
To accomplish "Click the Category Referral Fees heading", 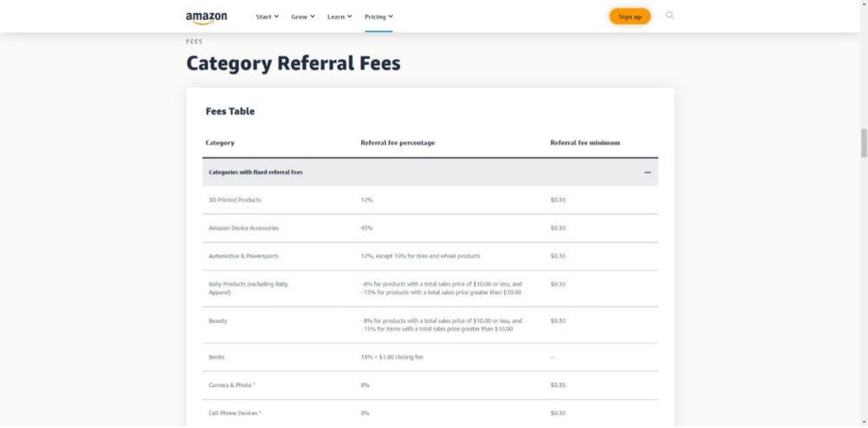I will point(293,63).
